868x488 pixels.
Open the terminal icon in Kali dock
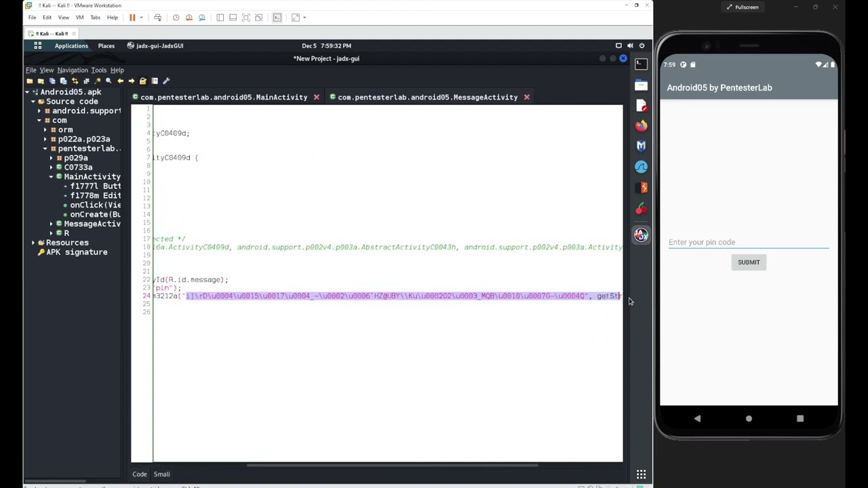point(641,64)
